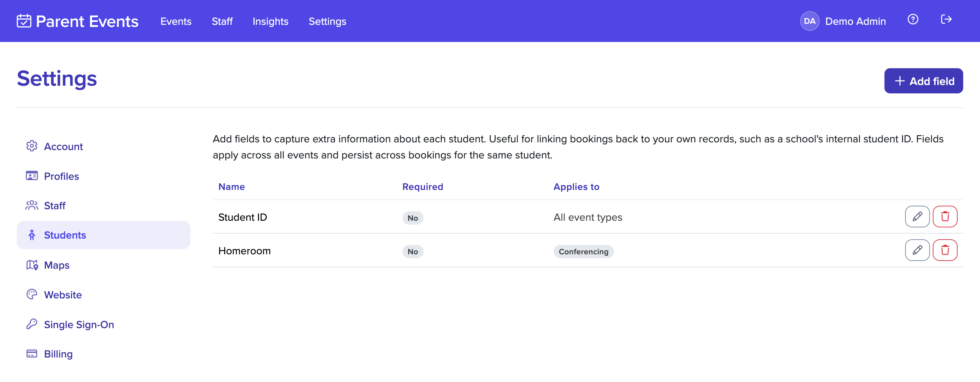The image size is (980, 382).
Task: Click the Staff people icon in sidebar
Action: pos(31,205)
